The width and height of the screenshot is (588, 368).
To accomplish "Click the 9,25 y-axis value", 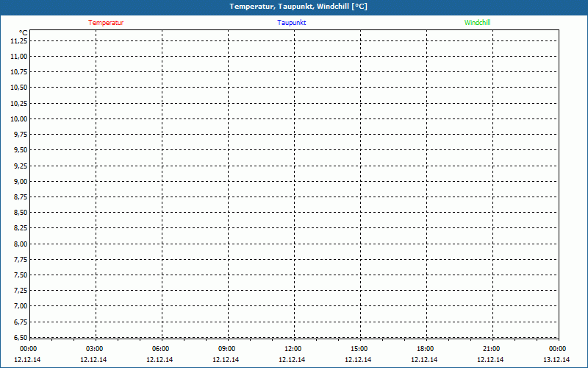I will coord(21,166).
